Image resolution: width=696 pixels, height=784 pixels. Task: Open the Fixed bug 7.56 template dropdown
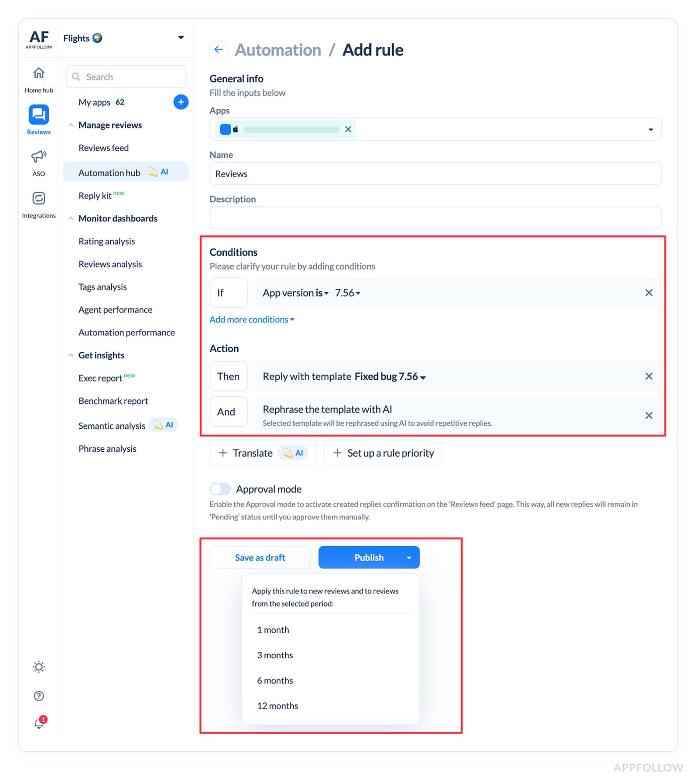[390, 377]
